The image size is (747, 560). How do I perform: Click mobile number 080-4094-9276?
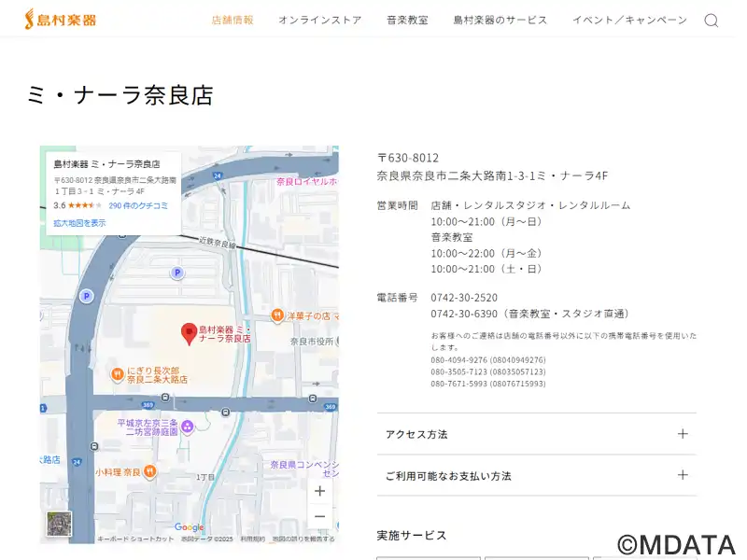coord(488,360)
